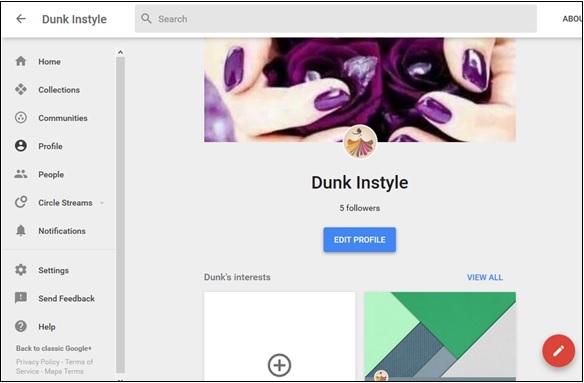Click the Dunk Instyle header title

coord(74,19)
